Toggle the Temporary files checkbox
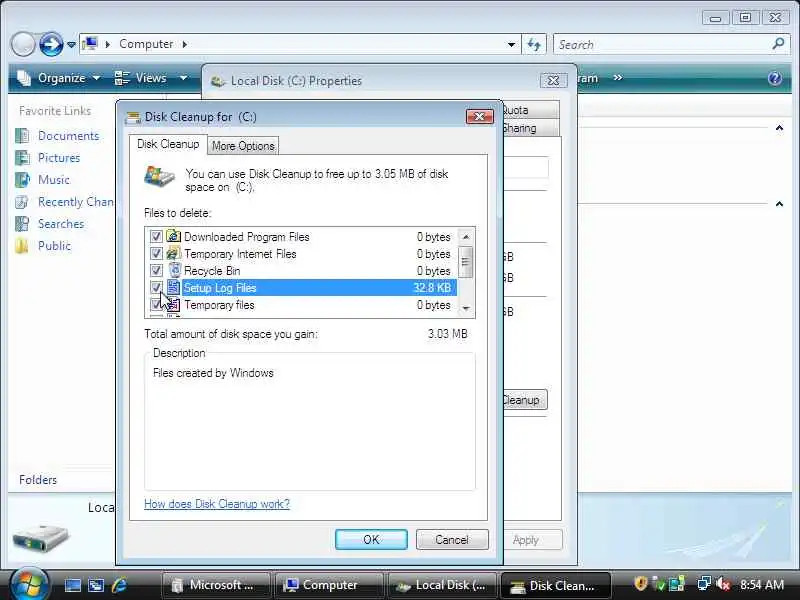Screen dimensions: 800x600 pos(156,305)
